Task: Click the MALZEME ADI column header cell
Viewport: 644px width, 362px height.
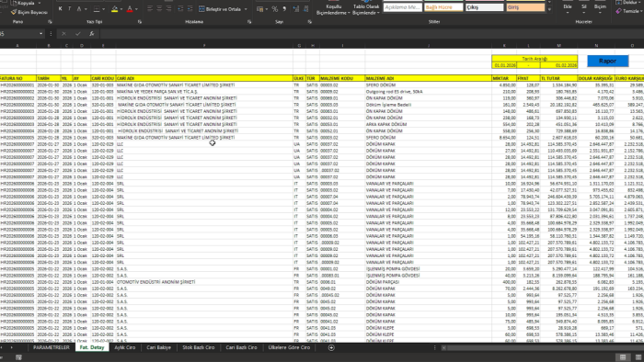Action: pyautogui.click(x=429, y=78)
